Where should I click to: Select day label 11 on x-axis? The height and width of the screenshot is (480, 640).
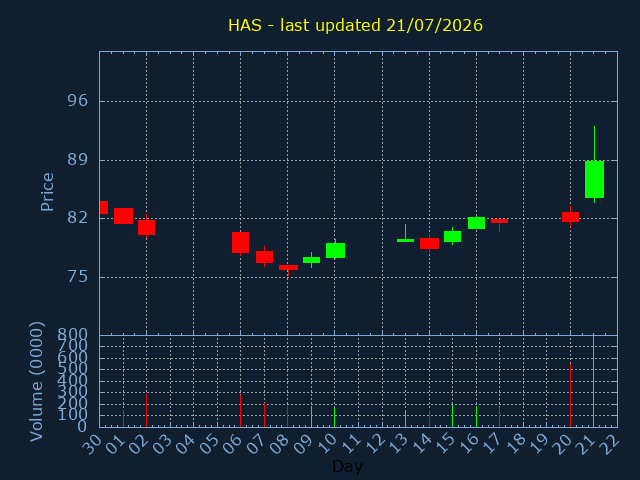click(x=351, y=443)
